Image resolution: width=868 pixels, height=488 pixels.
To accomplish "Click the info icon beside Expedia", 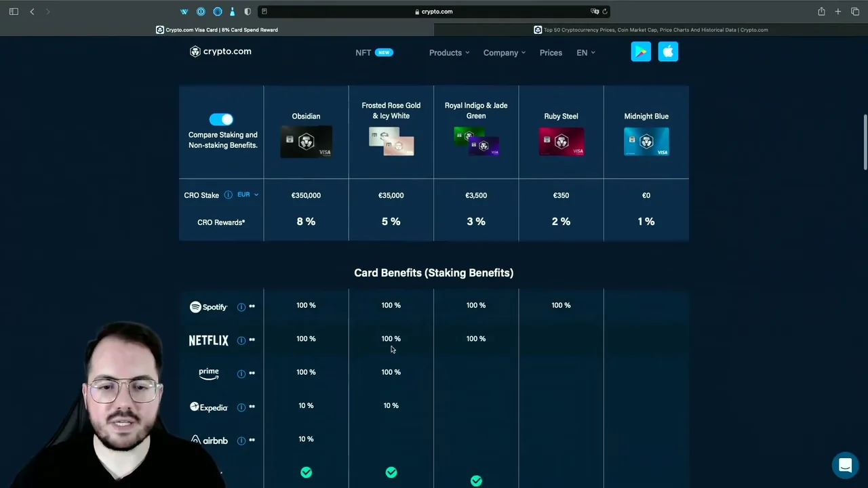I will pos(241,407).
